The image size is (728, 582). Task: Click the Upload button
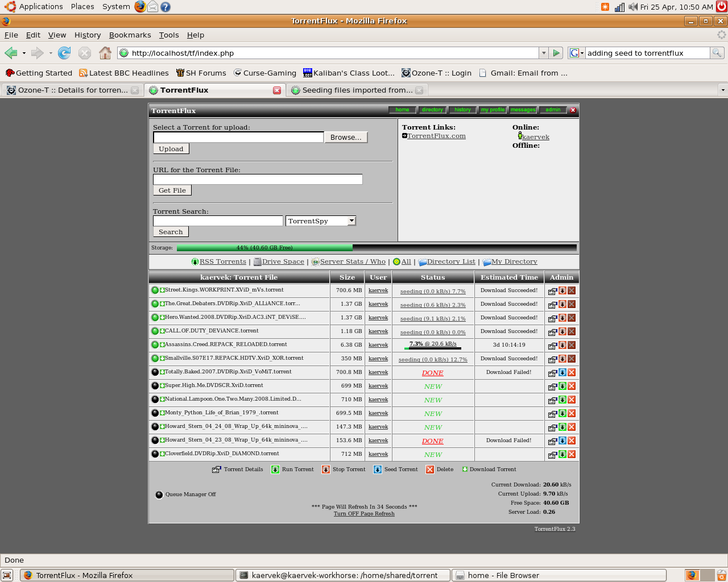pyautogui.click(x=171, y=149)
